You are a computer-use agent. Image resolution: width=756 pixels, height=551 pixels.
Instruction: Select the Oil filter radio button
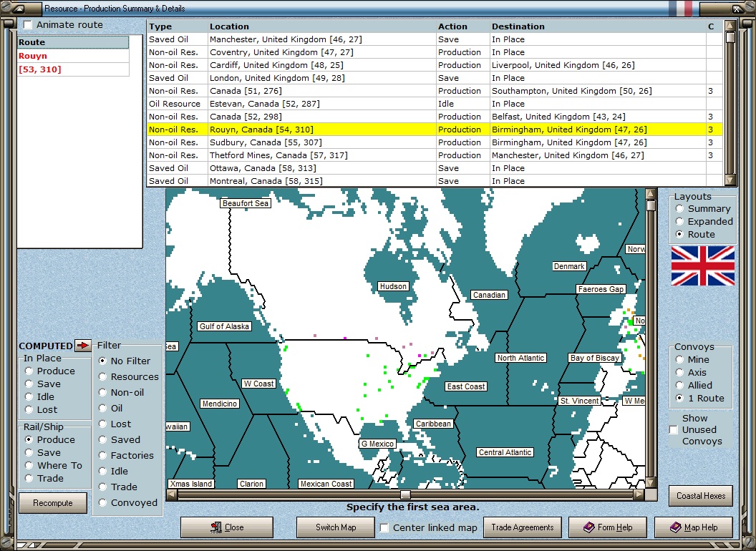103,408
